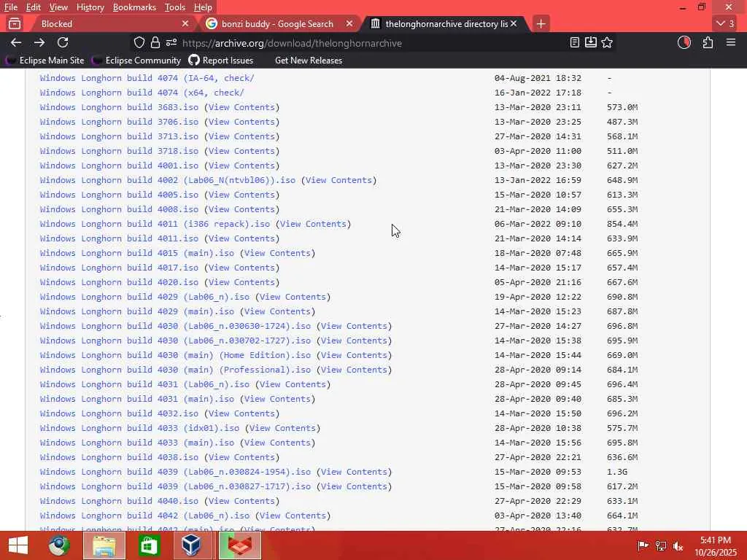The image size is (747, 560).
Task: View Contents of build 3718.iso
Action: point(241,151)
